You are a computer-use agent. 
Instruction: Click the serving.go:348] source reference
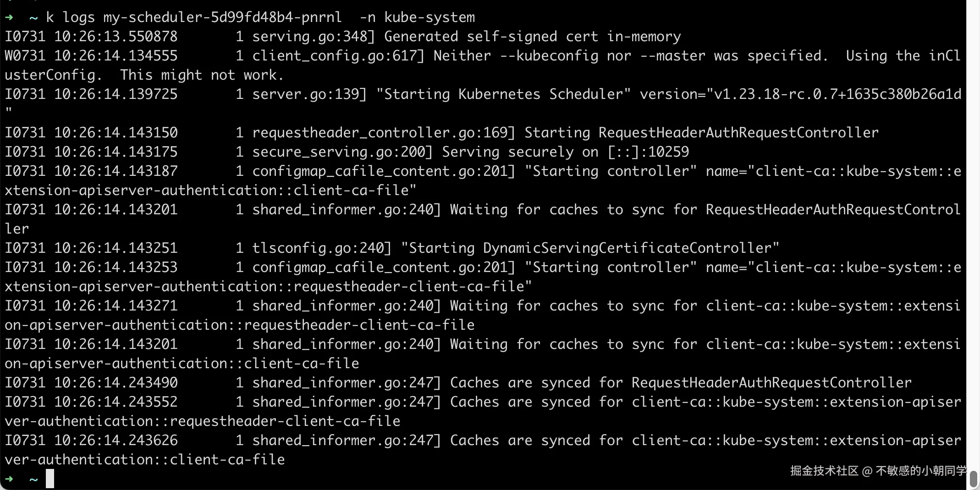tap(314, 37)
